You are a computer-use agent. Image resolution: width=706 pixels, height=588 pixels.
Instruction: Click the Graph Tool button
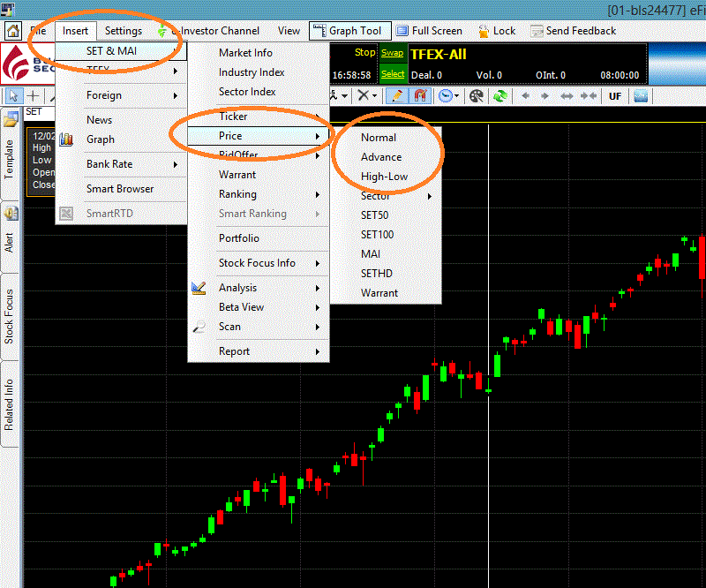point(350,31)
